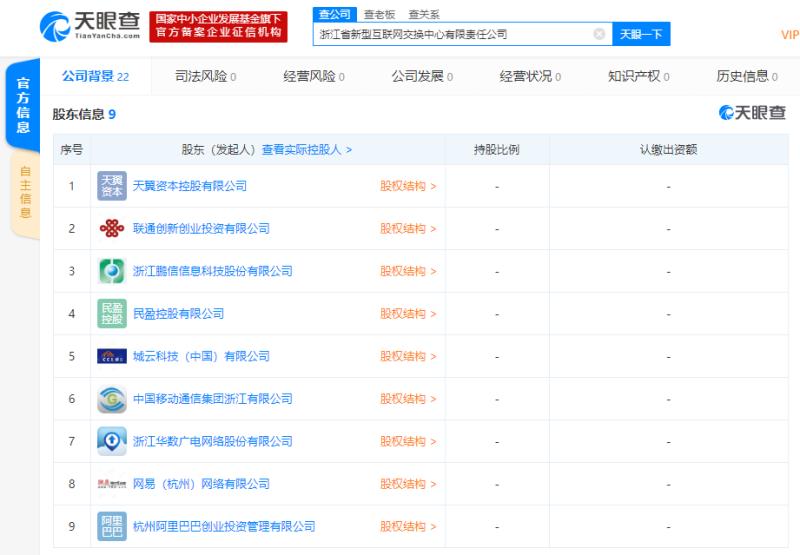Expand 股权结构 for 城云科技

[x=408, y=356]
